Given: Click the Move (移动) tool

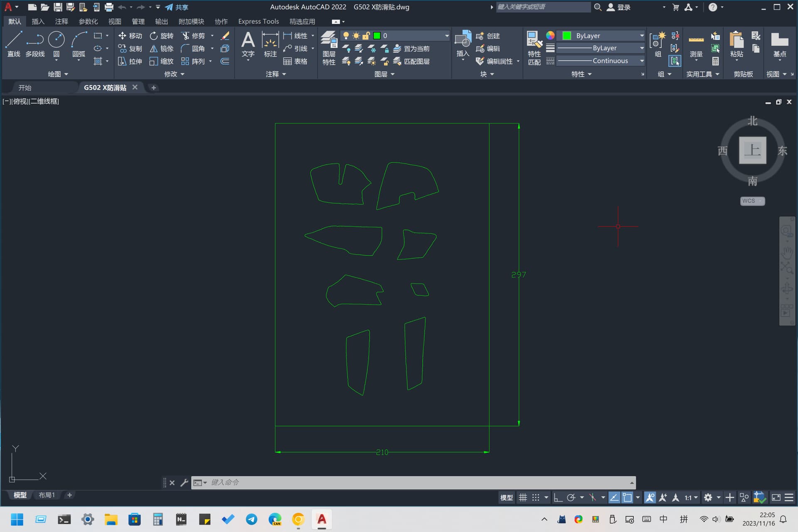Looking at the screenshot, I should point(130,36).
